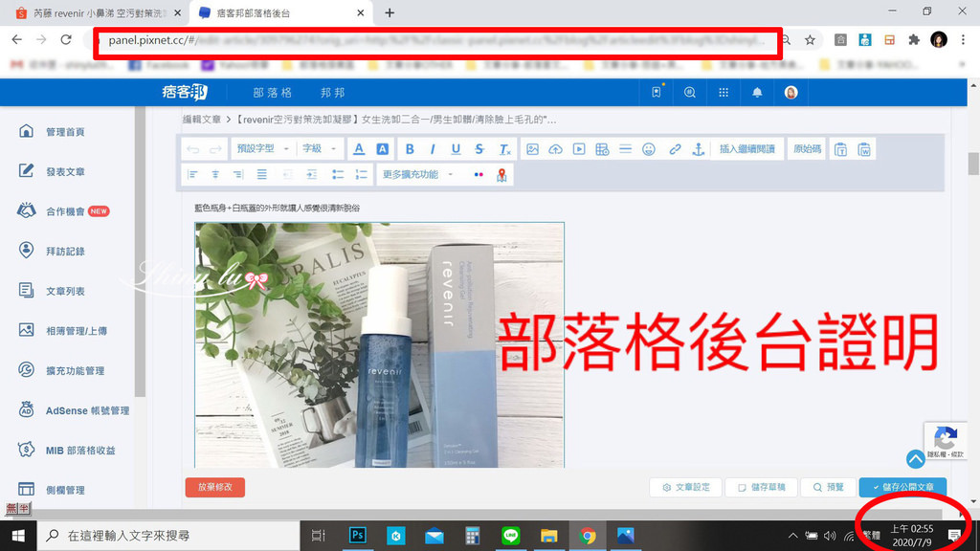
Task: Open 文章列表 in the sidebar
Action: click(x=66, y=291)
